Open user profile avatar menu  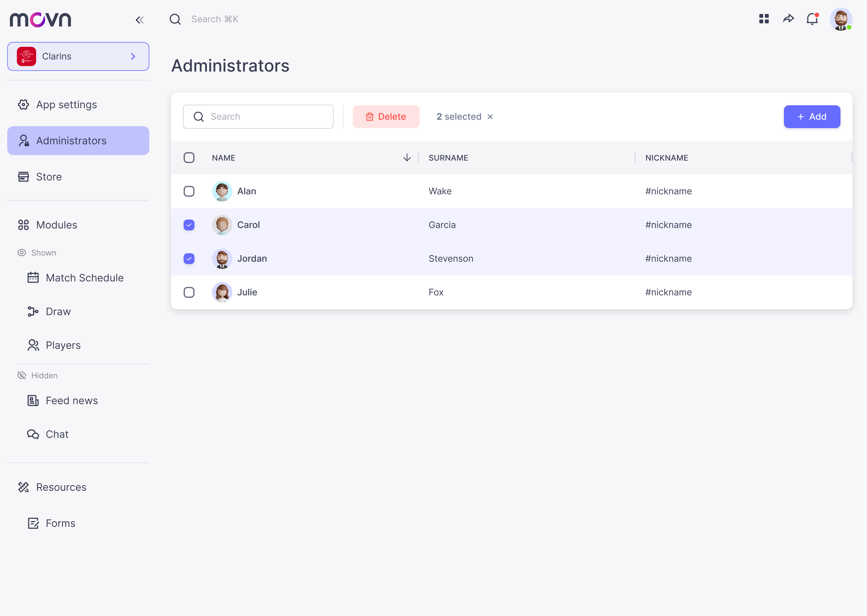point(841,19)
